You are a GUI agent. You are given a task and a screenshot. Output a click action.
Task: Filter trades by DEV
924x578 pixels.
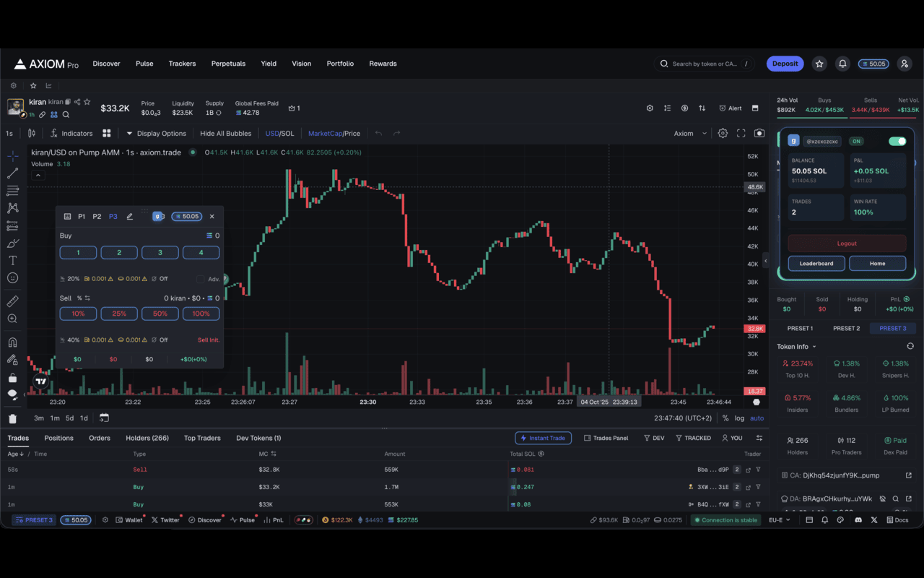(654, 438)
